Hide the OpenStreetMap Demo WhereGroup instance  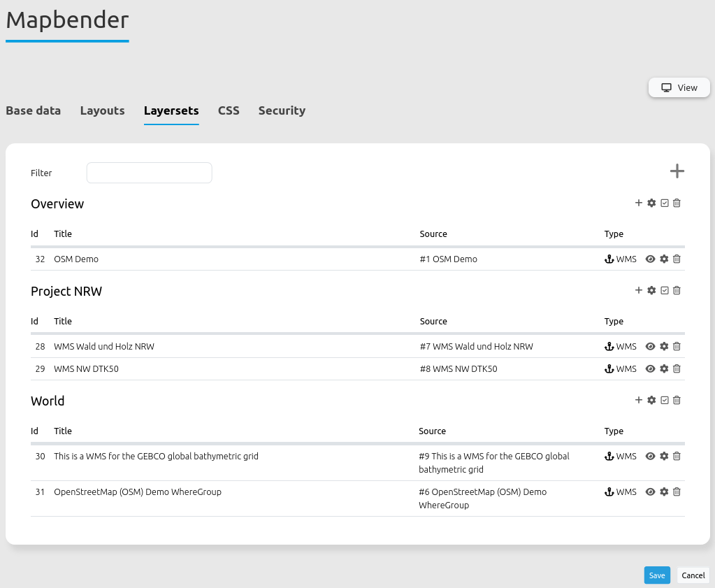click(650, 492)
